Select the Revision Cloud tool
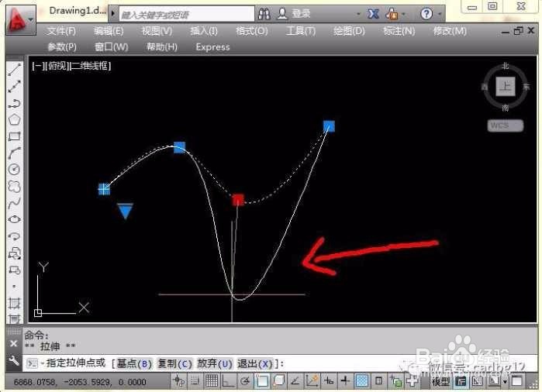The width and height of the screenshot is (542, 392). [14, 186]
